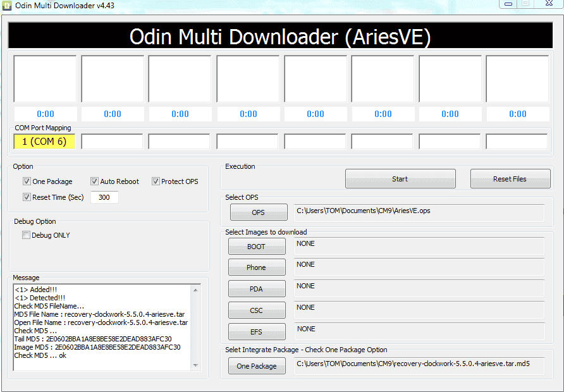This screenshot has width=564, height=392.
Task: Click the recovery-clockwork tar.md5 path field
Action: (x=419, y=365)
